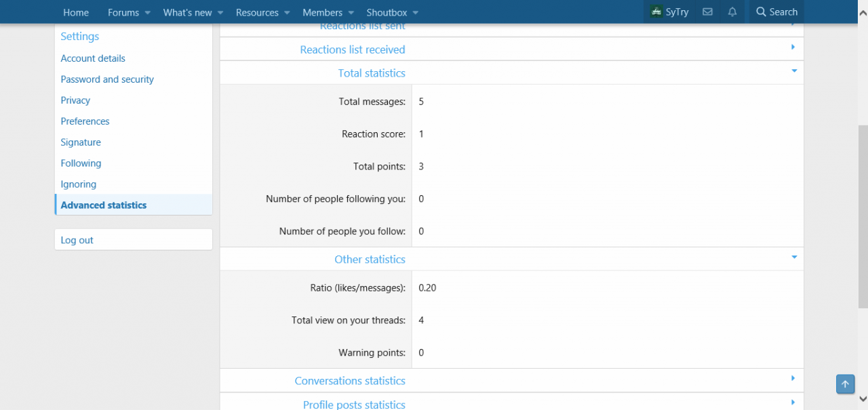This screenshot has height=410, width=868.
Task: Open the What's new dropdown arrow
Action: click(x=220, y=13)
